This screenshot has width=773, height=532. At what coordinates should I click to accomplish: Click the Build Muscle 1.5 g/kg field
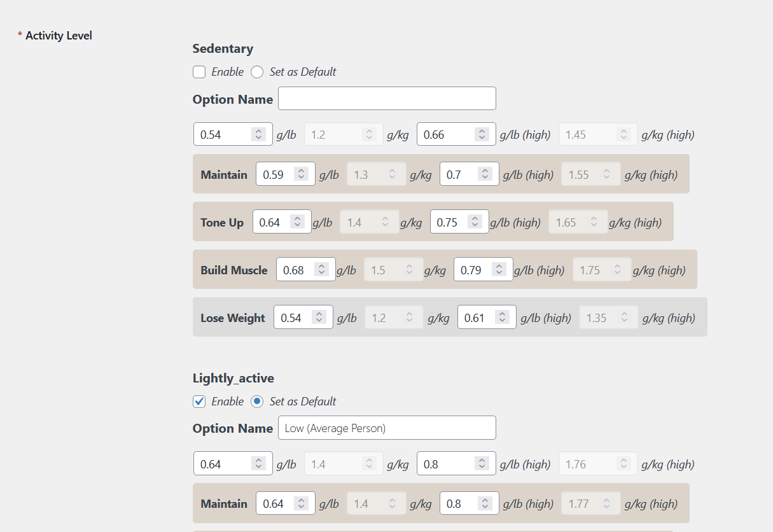tap(393, 270)
